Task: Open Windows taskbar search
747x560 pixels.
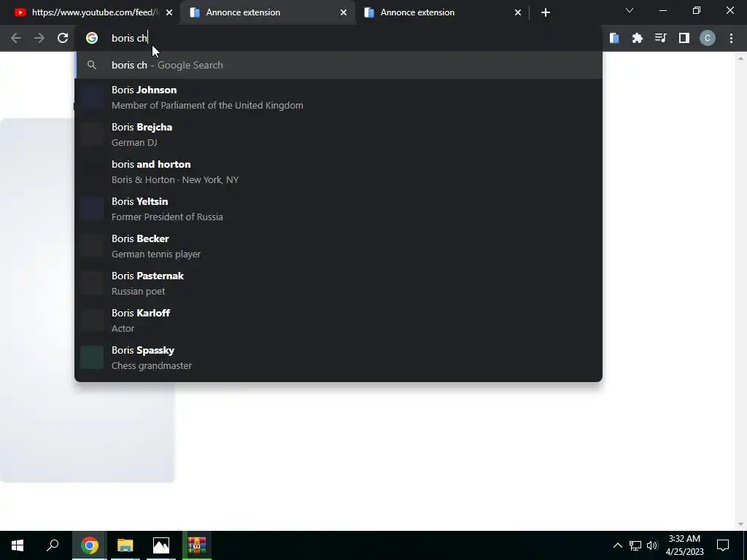Action: pyautogui.click(x=53, y=545)
